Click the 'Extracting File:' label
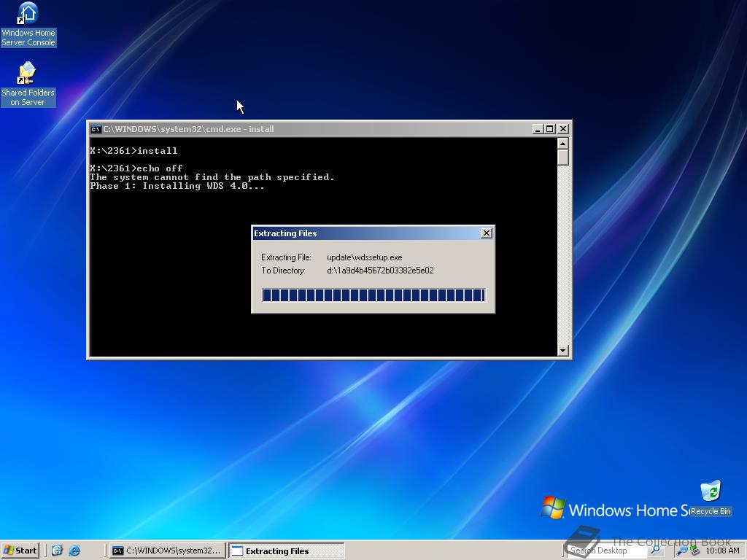 coord(286,257)
